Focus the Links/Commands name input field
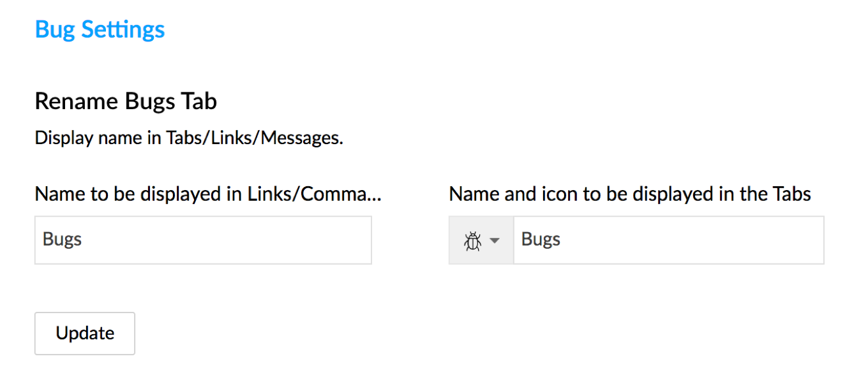The width and height of the screenshot is (868, 375). pyautogui.click(x=203, y=240)
